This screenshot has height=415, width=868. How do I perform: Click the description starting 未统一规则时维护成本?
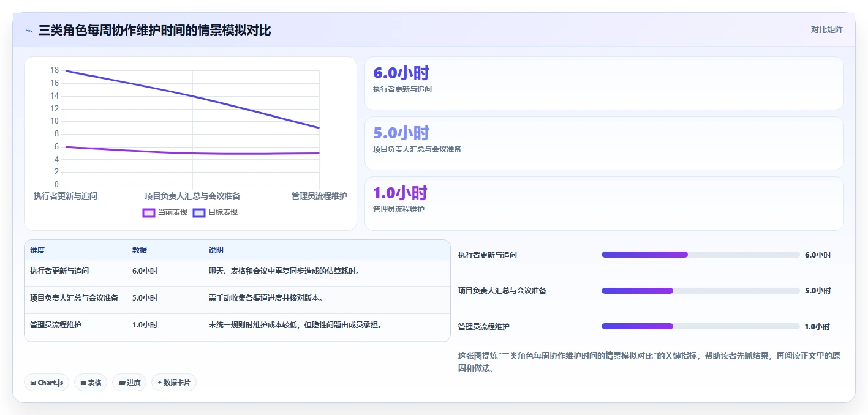295,325
